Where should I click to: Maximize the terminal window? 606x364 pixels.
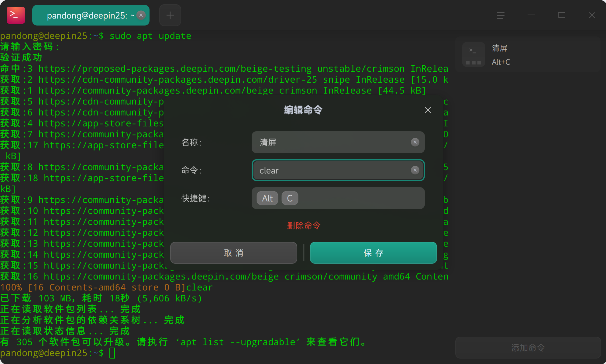coord(562,15)
